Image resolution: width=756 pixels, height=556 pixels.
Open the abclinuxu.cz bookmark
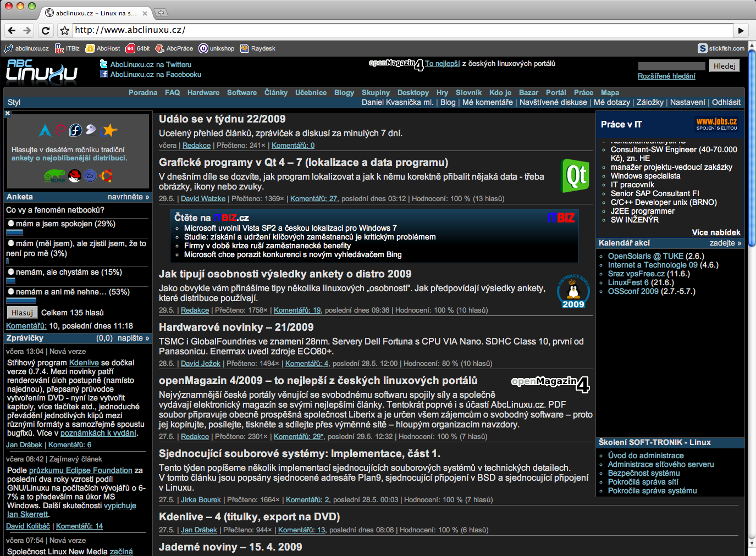[26, 48]
